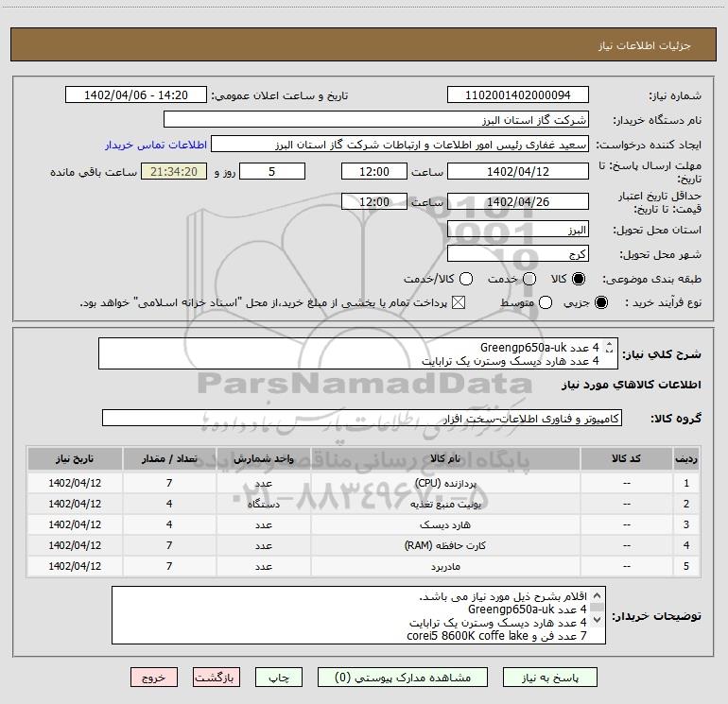Click the response deadline date 1402/04/12 field
This screenshot has height=704, width=728.
[x=518, y=171]
